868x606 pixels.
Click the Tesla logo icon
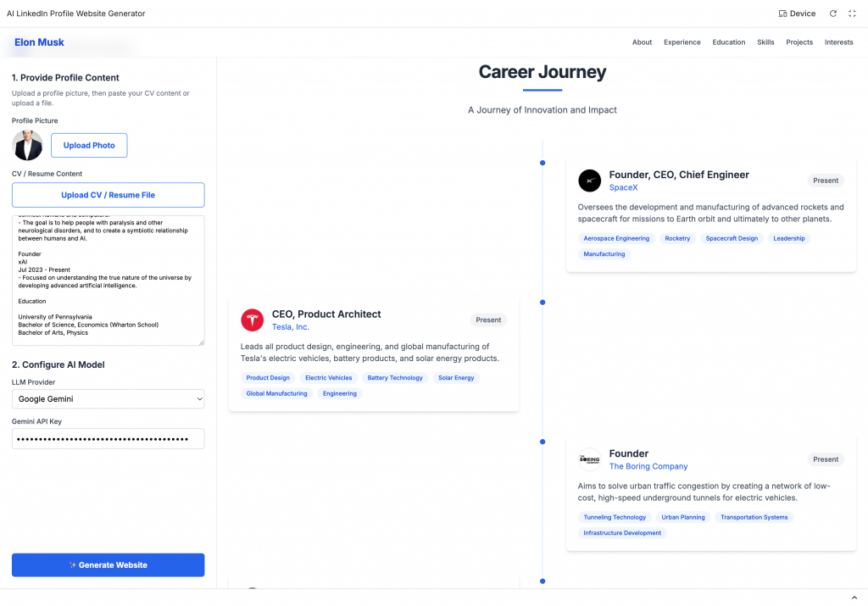(252, 320)
